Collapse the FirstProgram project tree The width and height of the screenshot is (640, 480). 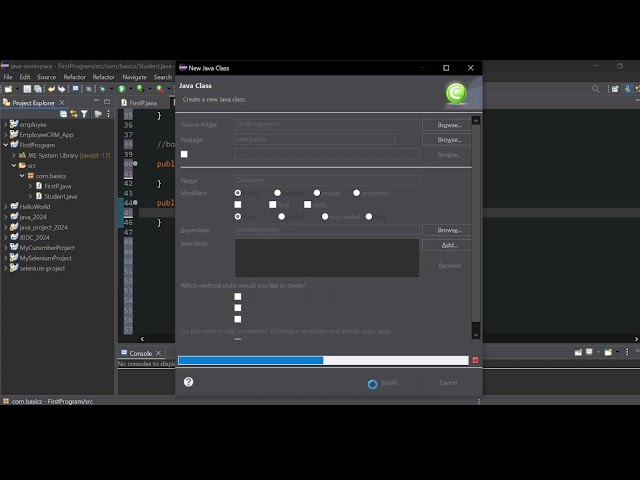click(x=6, y=145)
